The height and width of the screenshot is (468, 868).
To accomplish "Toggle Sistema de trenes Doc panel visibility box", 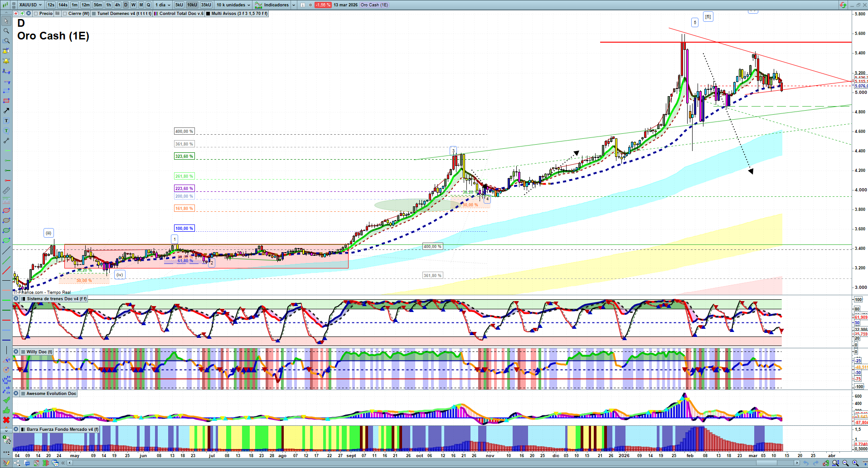I will pyautogui.click(x=23, y=299).
